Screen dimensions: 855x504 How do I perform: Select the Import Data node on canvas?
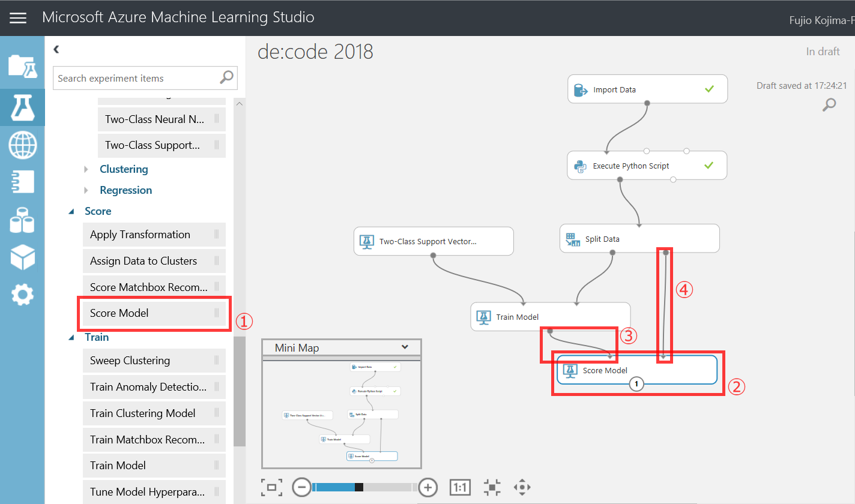click(x=647, y=89)
